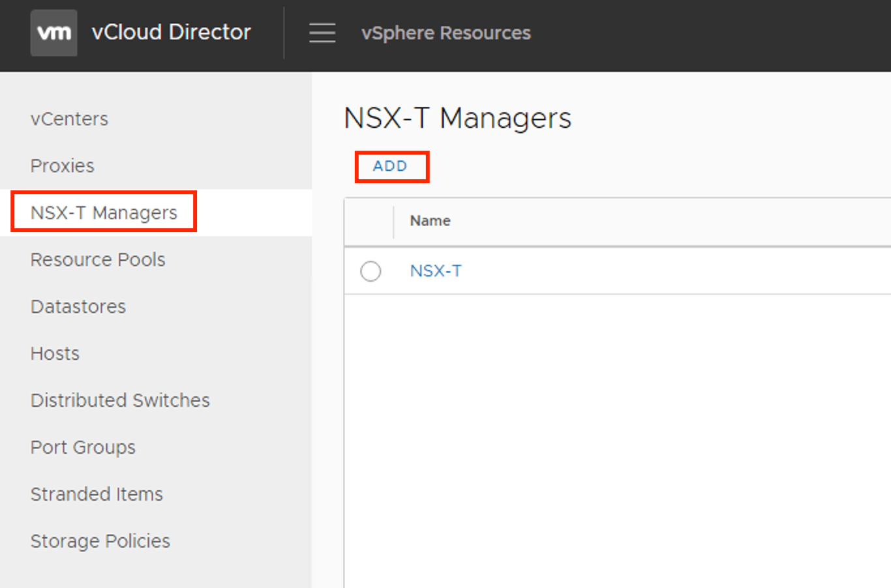
Task: Click the VMware vm logo icon
Action: coord(53,33)
